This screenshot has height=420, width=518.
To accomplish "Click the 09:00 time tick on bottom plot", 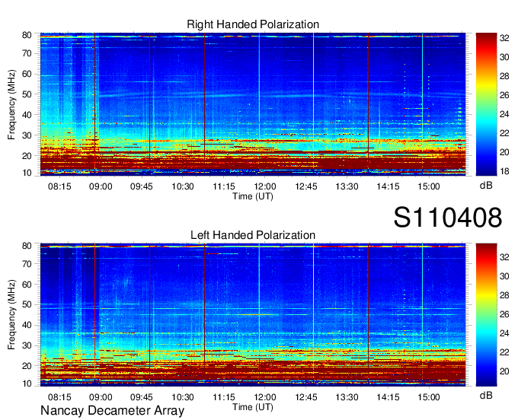I will 101,397.
